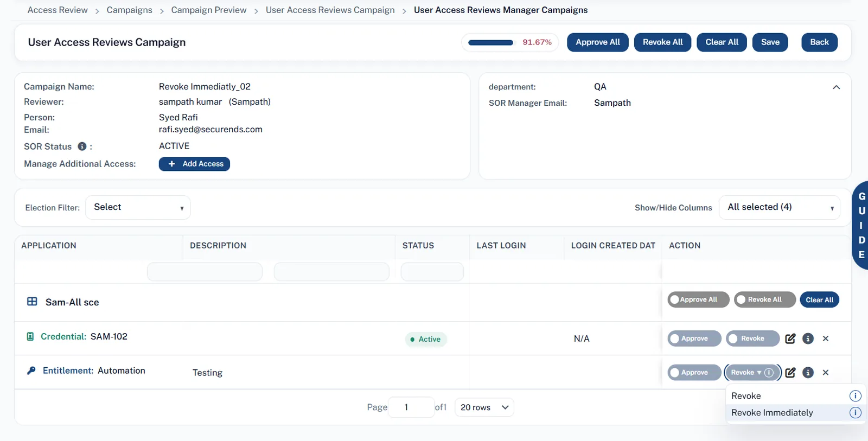Click the Status column filter field

432,272
